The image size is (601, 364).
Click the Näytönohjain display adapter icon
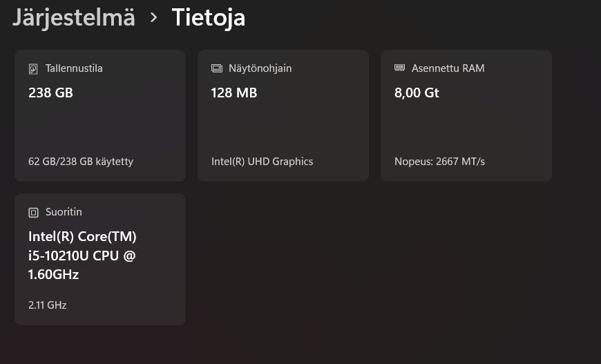[216, 68]
